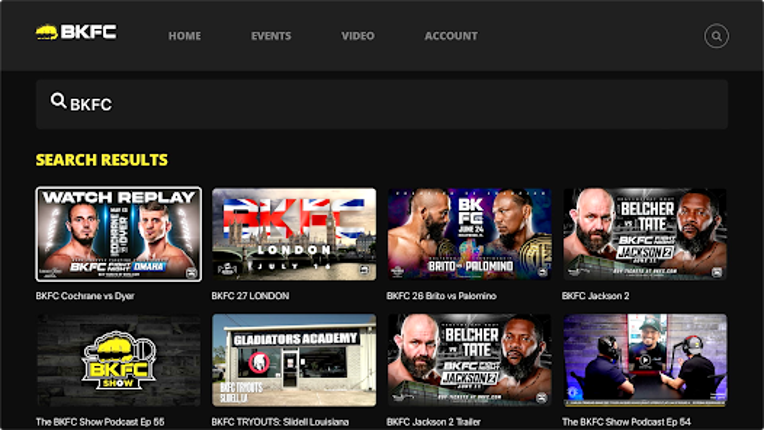Click the BKFC search input field
The width and height of the screenshot is (764, 430).
coord(382,104)
